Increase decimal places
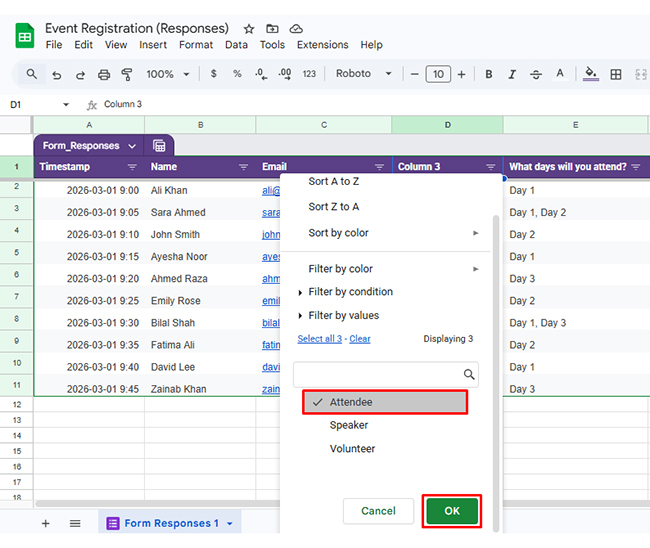 pyautogui.click(x=285, y=74)
